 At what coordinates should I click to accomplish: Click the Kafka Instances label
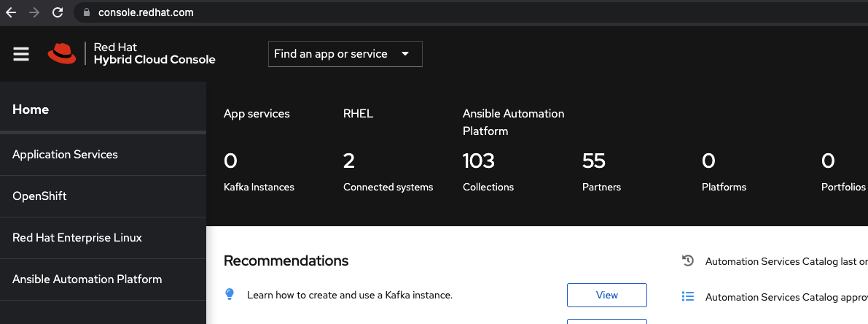[x=259, y=188]
